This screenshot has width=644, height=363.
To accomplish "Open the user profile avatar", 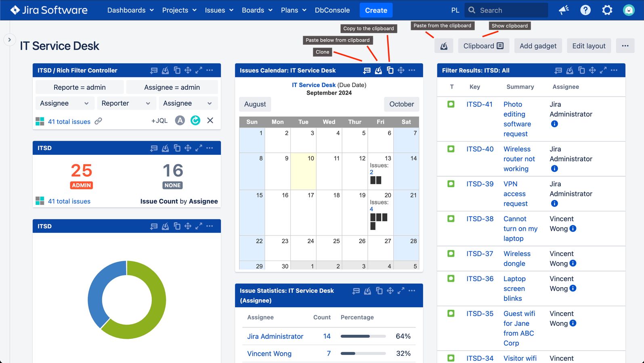I will coord(629,10).
